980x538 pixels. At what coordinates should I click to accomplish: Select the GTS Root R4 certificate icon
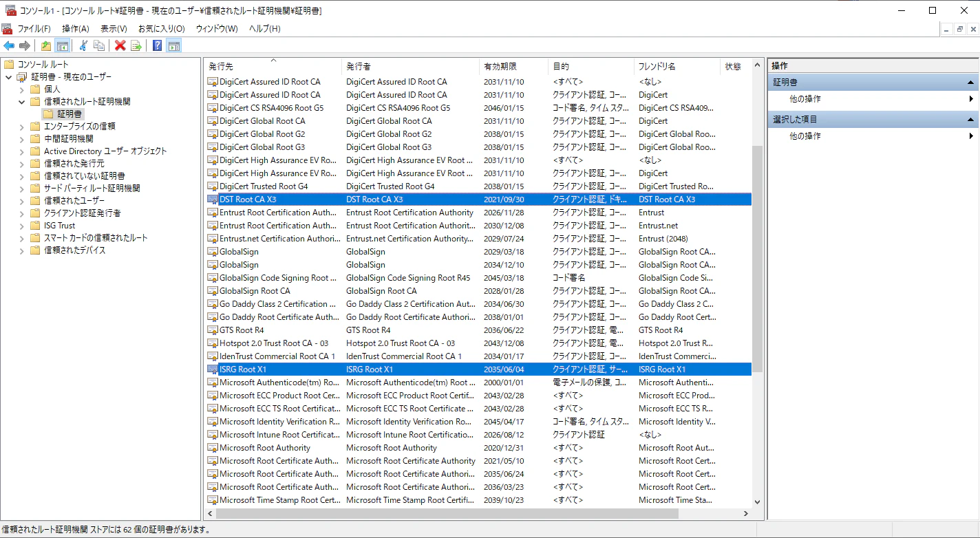click(x=213, y=330)
